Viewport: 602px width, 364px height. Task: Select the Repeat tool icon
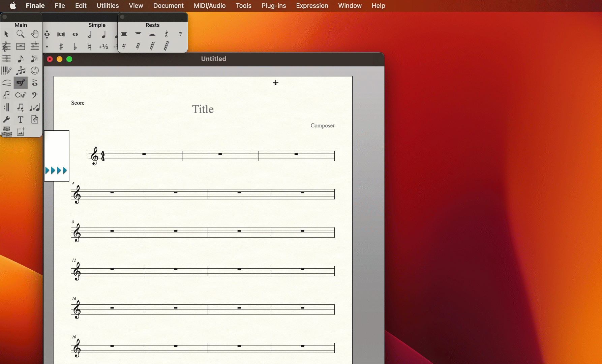tap(6, 107)
